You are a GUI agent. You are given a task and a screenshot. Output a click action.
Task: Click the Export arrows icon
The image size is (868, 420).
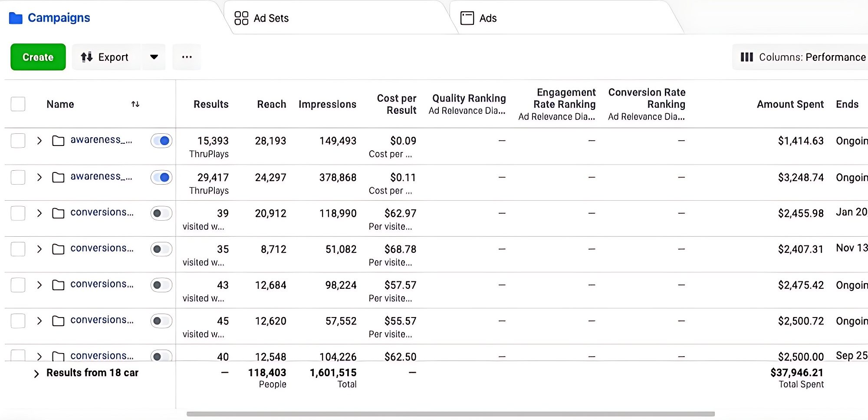87,57
